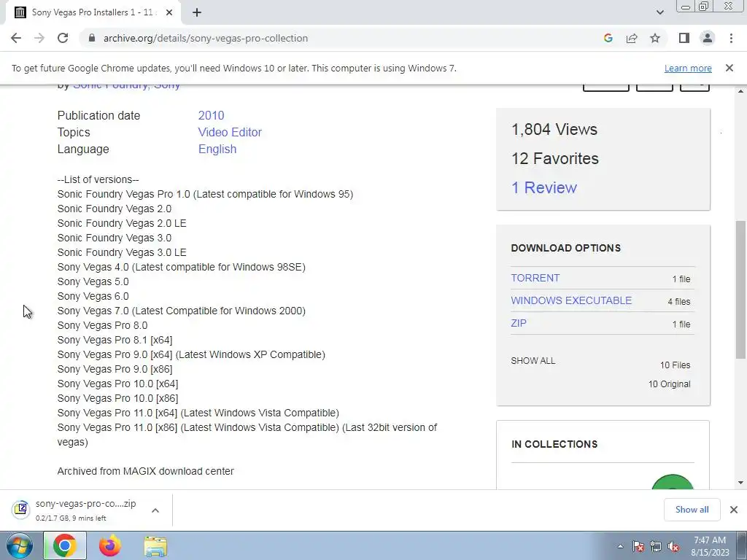Select the TORRENT download option
Viewport: 747px width, 560px height.
tap(535, 278)
